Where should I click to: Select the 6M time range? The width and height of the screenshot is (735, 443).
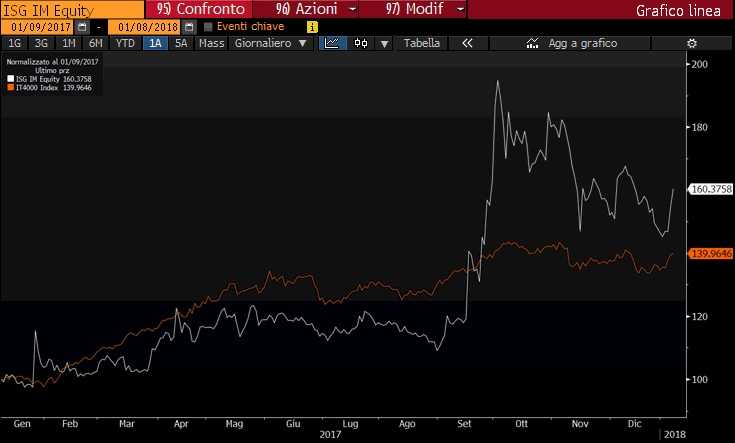click(96, 43)
